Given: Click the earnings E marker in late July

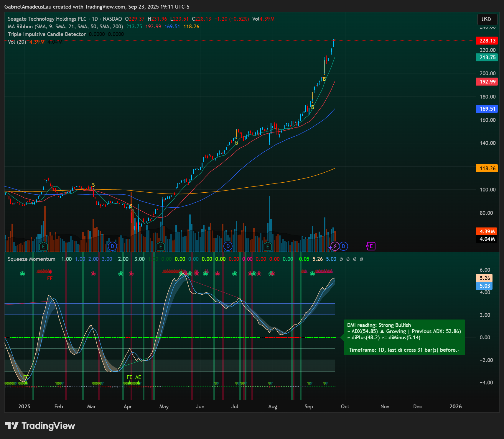Looking at the screenshot, I should tap(268, 246).
